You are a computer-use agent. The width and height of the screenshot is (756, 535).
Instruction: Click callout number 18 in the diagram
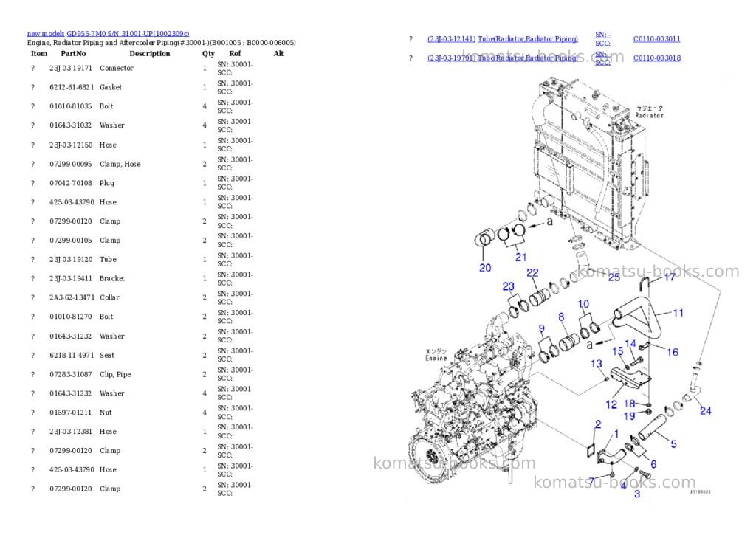point(629,404)
